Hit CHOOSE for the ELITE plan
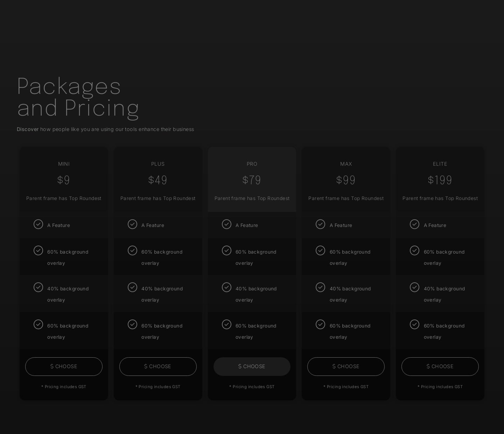This screenshot has height=434, width=504. pos(440,366)
